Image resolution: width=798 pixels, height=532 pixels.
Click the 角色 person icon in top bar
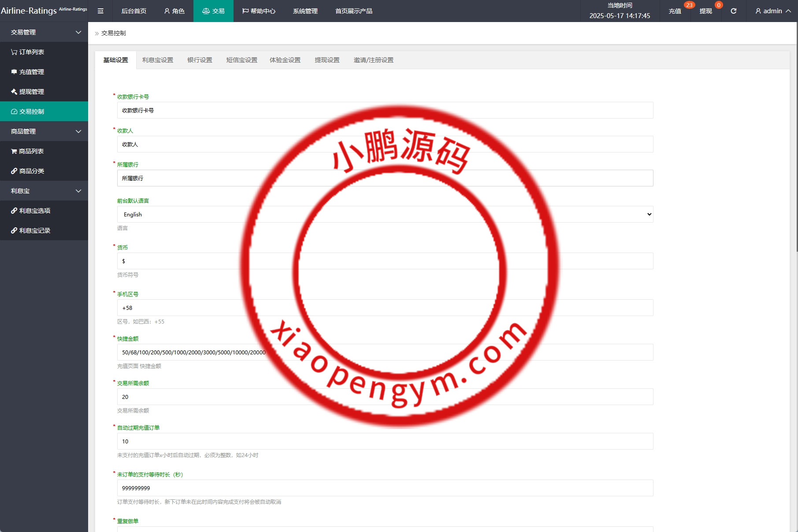click(166, 11)
